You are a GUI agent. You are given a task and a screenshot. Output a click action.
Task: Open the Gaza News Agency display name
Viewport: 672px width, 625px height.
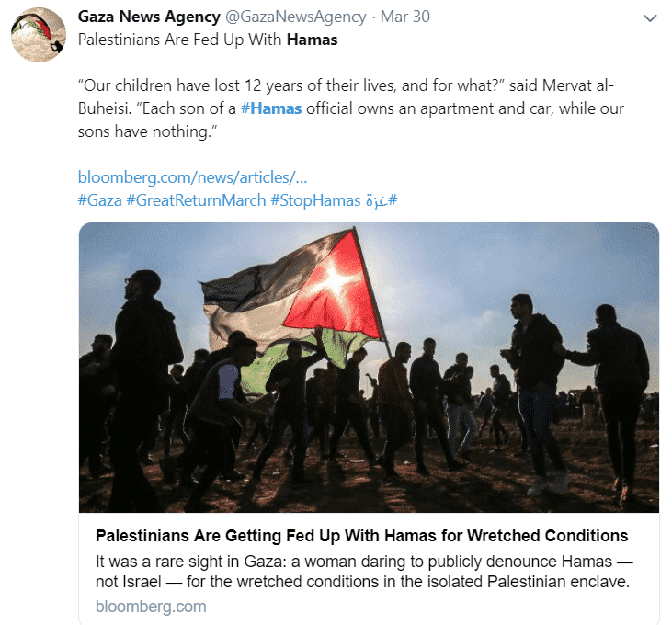(149, 17)
